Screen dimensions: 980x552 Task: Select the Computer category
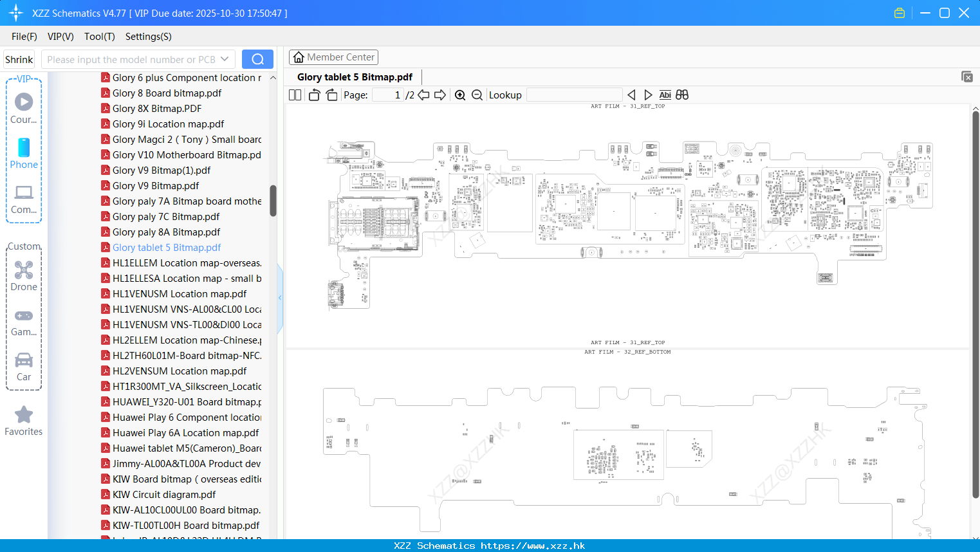pyautogui.click(x=24, y=199)
